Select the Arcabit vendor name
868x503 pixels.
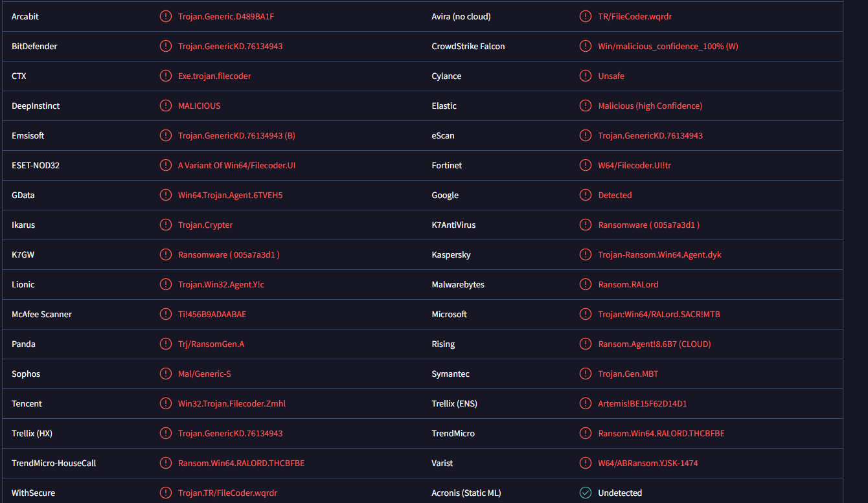[25, 16]
